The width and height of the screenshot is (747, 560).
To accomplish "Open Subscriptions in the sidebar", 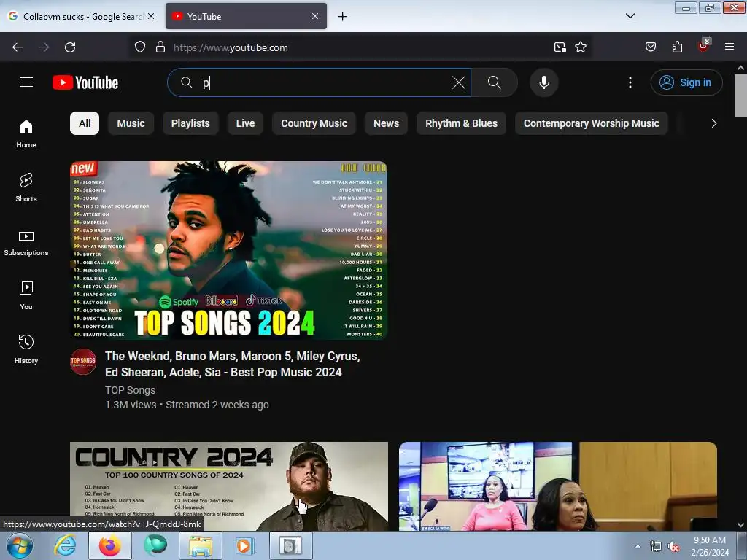I will coord(26,242).
